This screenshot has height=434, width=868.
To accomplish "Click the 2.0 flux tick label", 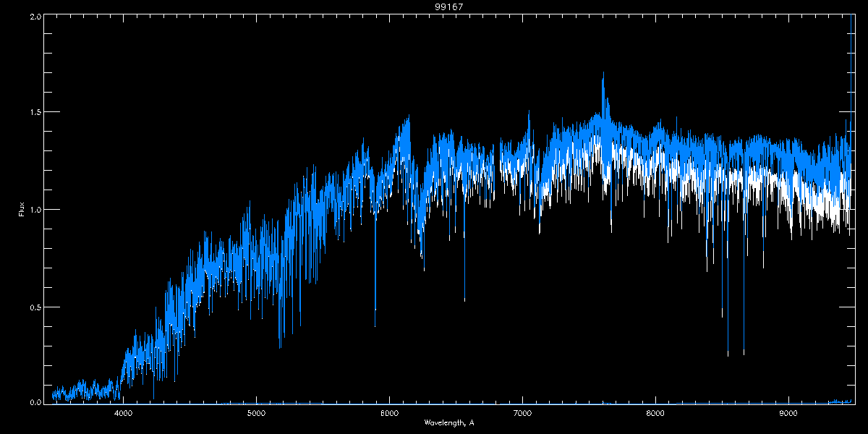I will pos(34,17).
